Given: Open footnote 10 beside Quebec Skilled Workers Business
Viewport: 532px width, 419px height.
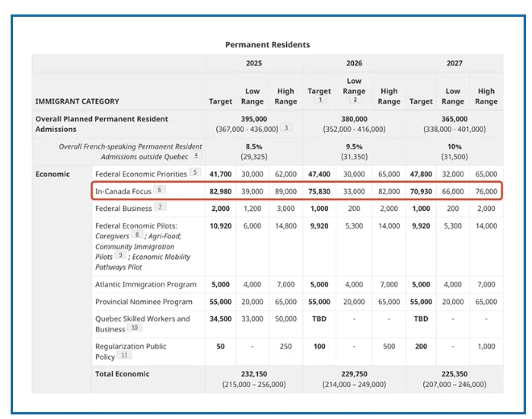Looking at the screenshot, I should [134, 329].
